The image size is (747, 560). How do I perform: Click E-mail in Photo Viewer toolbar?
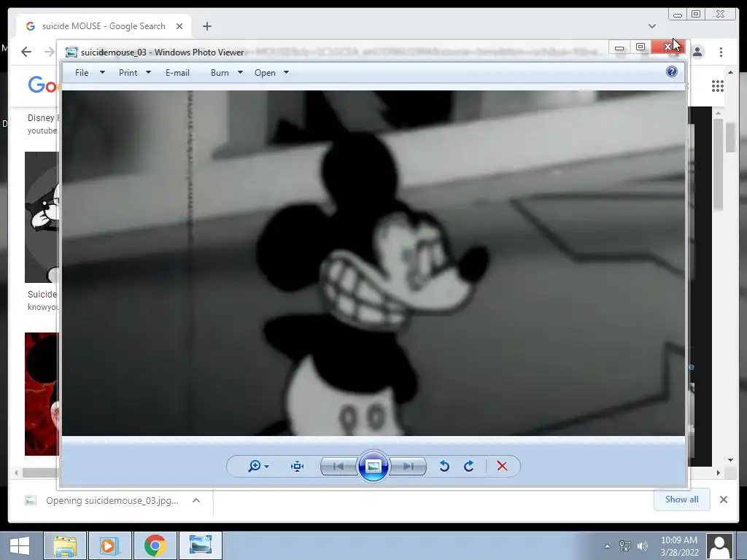tap(177, 73)
